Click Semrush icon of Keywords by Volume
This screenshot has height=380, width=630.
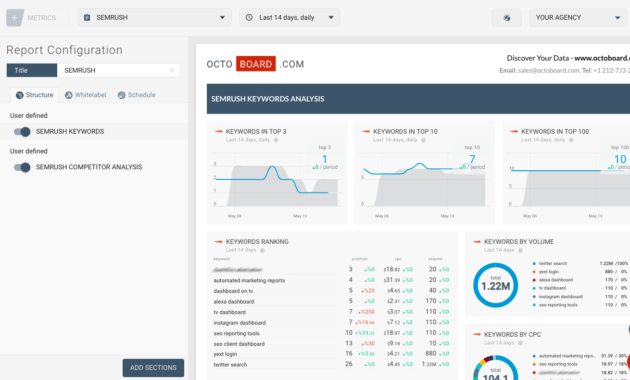[477, 241]
